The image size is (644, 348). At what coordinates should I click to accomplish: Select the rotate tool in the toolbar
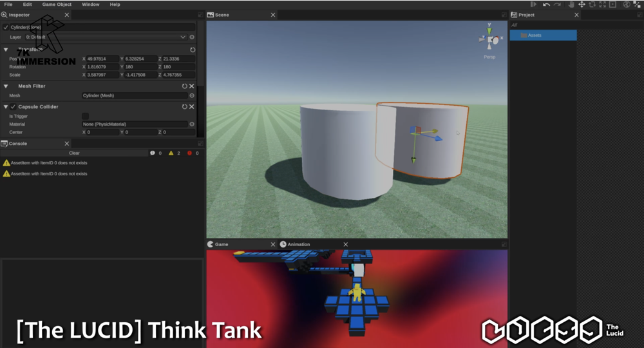coord(592,5)
